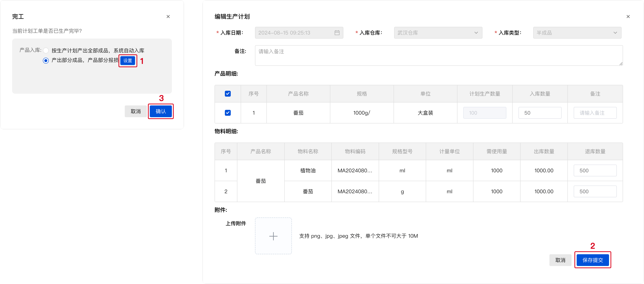Click 取消 in the 编辑生产计划 dialog
Image resolution: width=644 pixels, height=284 pixels.
coord(560,260)
